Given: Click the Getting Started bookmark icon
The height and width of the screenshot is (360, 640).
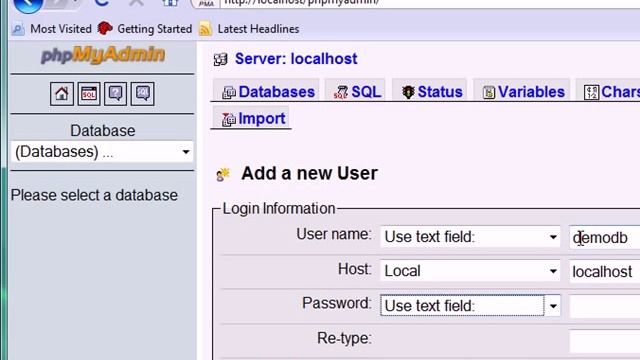Looking at the screenshot, I should point(105,29).
